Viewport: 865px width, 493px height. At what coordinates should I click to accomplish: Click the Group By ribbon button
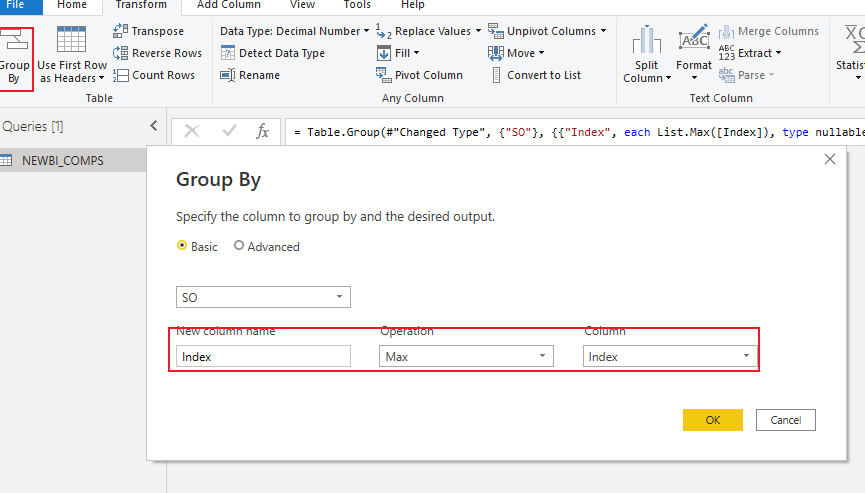(x=15, y=59)
